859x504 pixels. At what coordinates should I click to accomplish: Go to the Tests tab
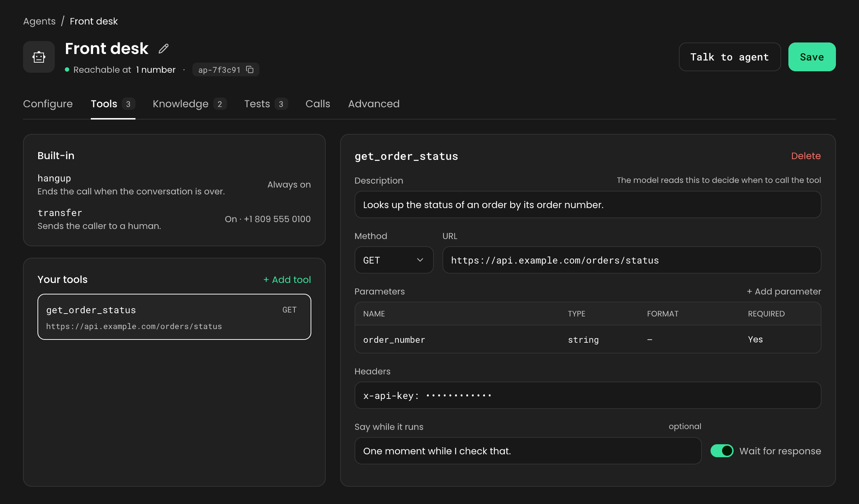point(266,104)
